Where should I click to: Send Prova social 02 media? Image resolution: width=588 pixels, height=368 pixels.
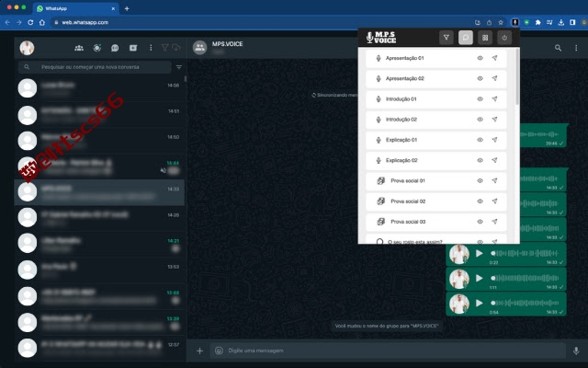[494, 201]
